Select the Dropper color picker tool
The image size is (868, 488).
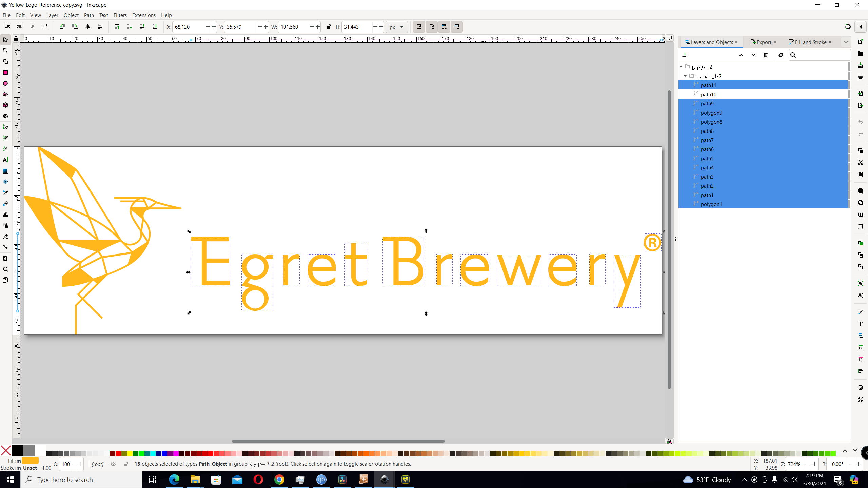tap(5, 192)
